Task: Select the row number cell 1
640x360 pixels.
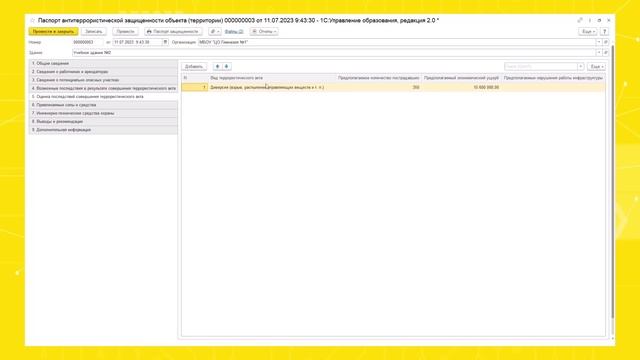Action: (x=195, y=87)
